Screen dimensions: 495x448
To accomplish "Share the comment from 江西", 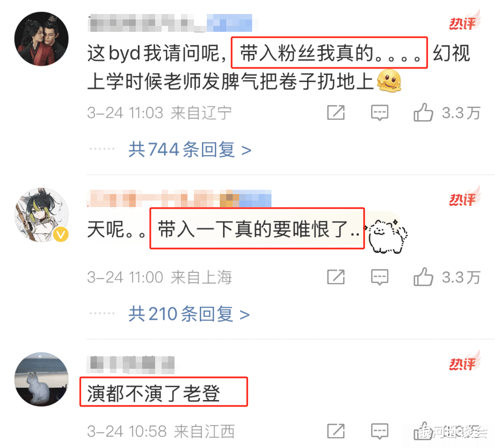I will tap(336, 431).
